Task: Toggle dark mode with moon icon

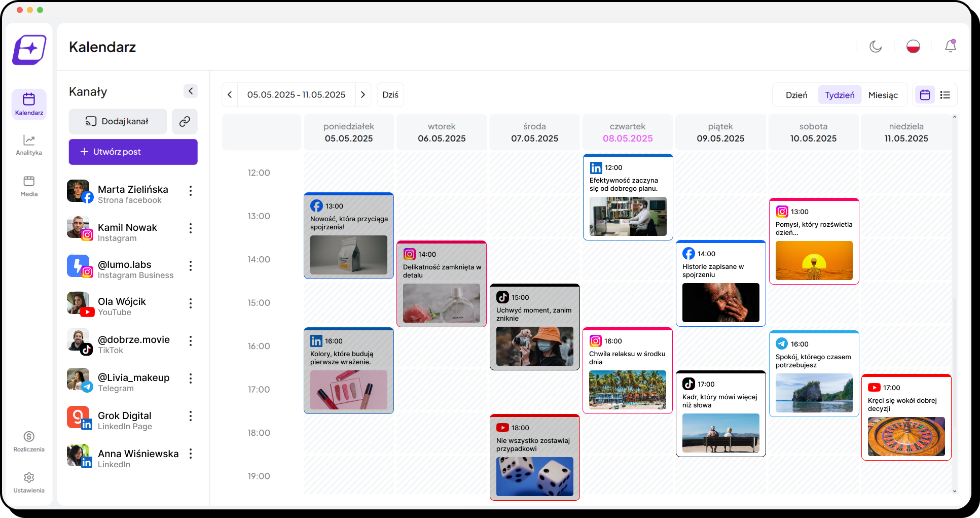Action: point(876,47)
